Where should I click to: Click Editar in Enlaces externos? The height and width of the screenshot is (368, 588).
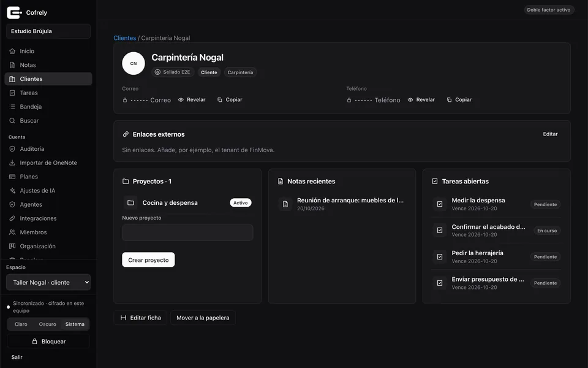tap(550, 134)
